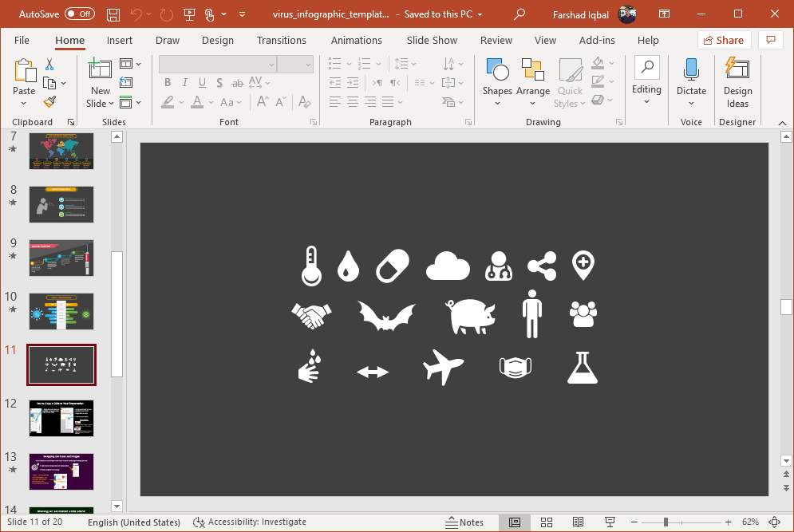Image resolution: width=794 pixels, height=532 pixels.
Task: Expand the Editing dropdown
Action: coord(646,81)
